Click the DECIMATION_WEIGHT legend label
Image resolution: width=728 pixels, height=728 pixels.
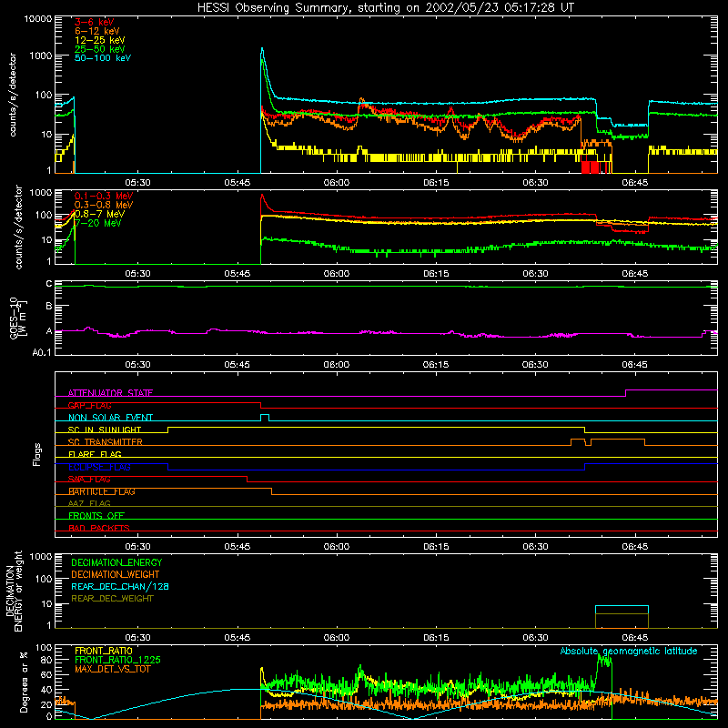(116, 575)
